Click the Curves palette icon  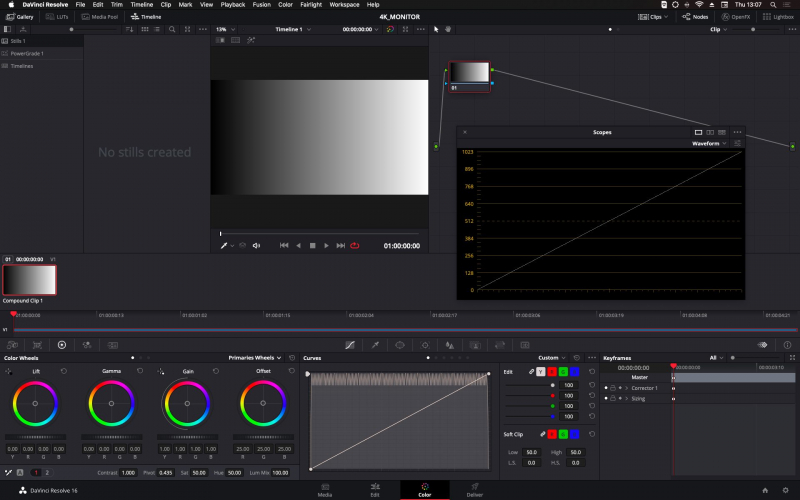point(350,344)
